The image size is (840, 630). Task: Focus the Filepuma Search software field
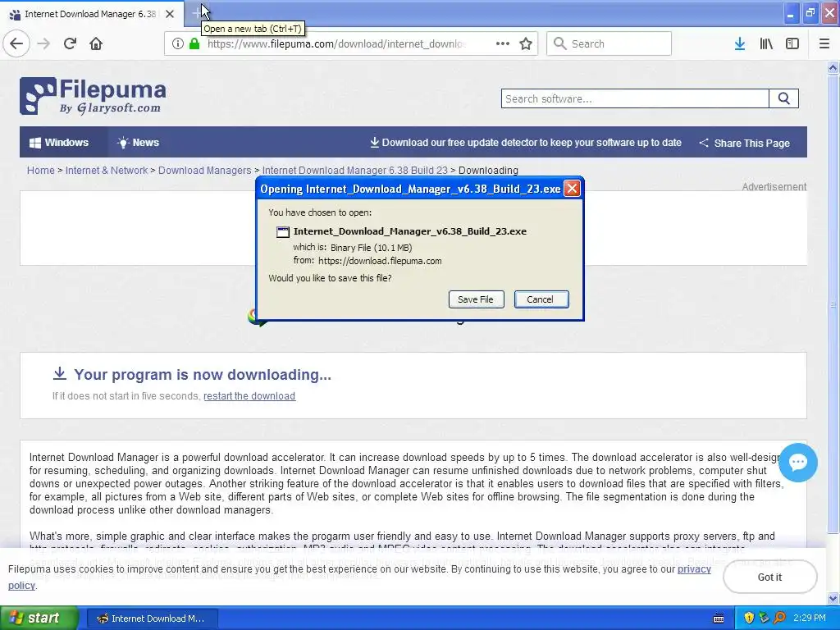[635, 98]
